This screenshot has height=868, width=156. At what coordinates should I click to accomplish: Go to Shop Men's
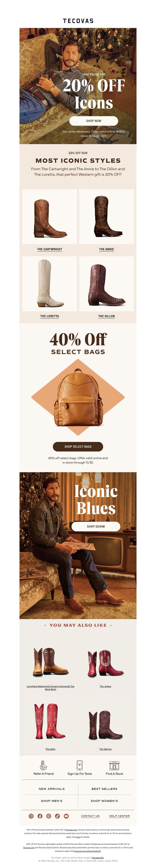(52, 801)
